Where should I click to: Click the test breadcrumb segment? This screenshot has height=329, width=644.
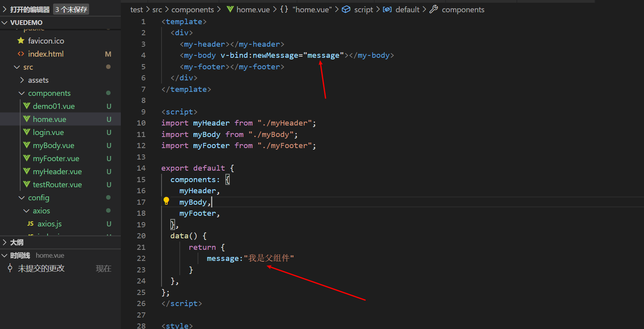pyautogui.click(x=137, y=10)
